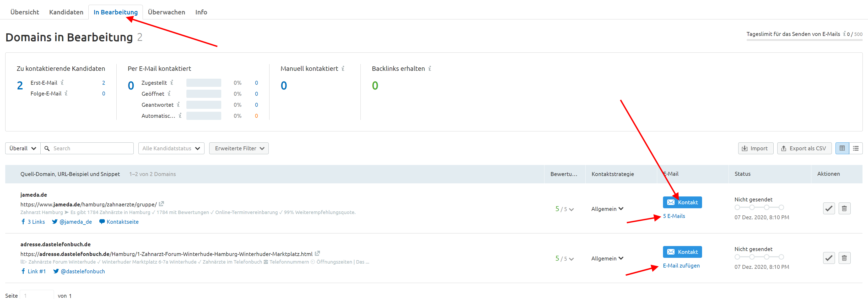
Task: Click Folge-E-Mail count 0
Action: pos(104,93)
